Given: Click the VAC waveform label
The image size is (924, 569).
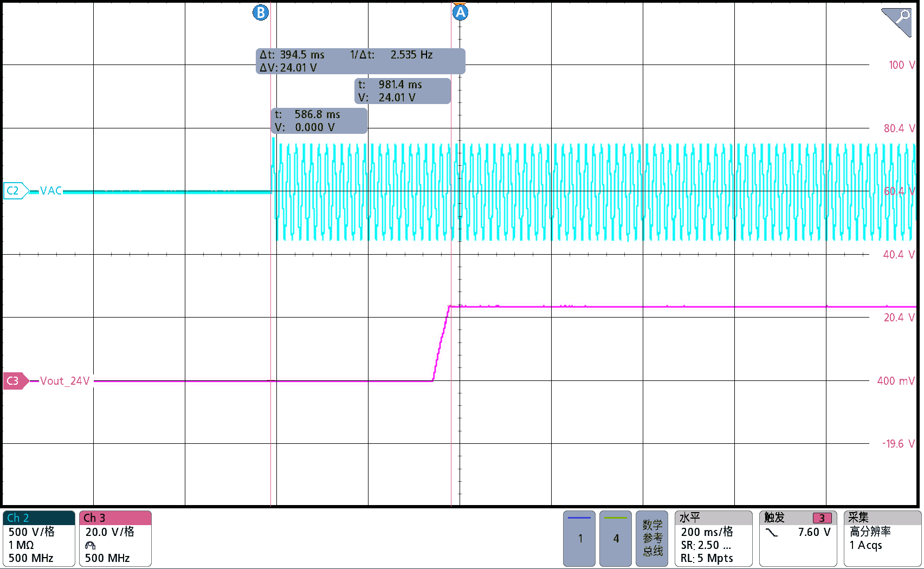Looking at the screenshot, I should pos(51,191).
